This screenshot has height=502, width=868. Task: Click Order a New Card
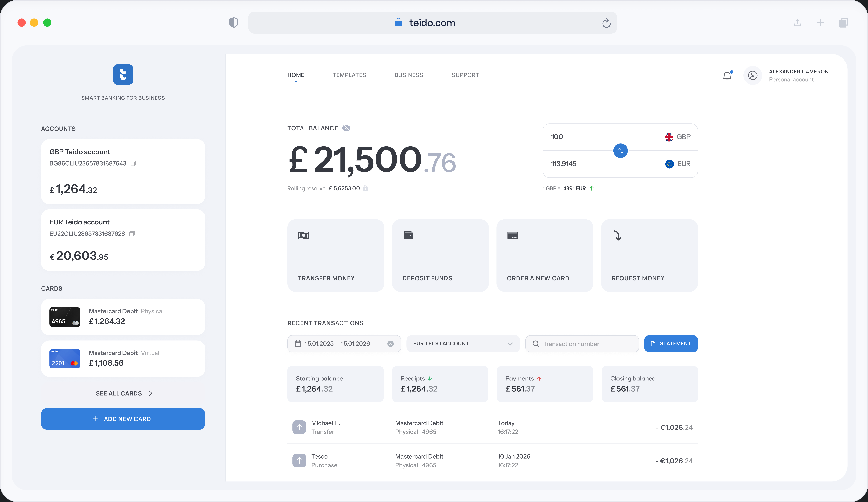click(x=545, y=255)
